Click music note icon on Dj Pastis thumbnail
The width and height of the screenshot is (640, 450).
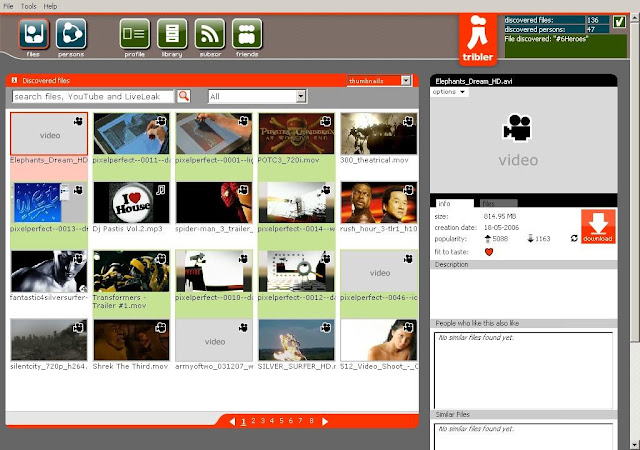click(160, 190)
